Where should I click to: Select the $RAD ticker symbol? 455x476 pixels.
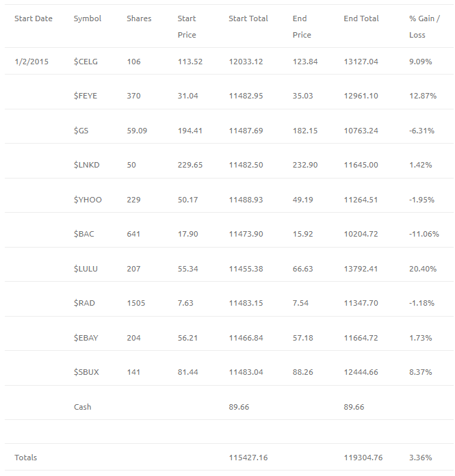pyautogui.click(x=84, y=303)
